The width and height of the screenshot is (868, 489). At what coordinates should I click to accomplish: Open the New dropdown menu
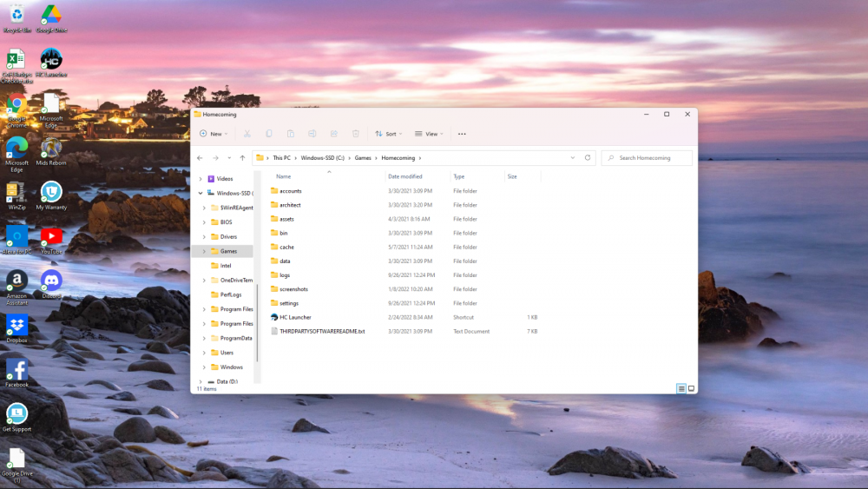coord(211,134)
